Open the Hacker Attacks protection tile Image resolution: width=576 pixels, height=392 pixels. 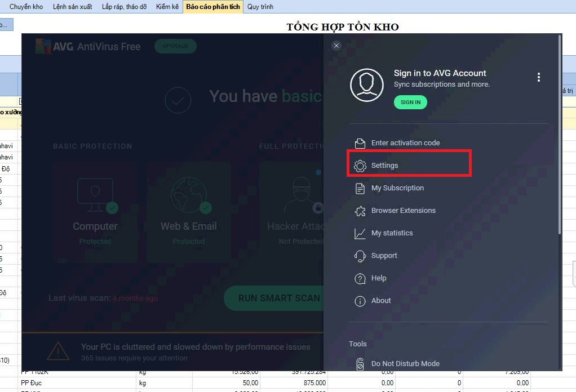291,212
